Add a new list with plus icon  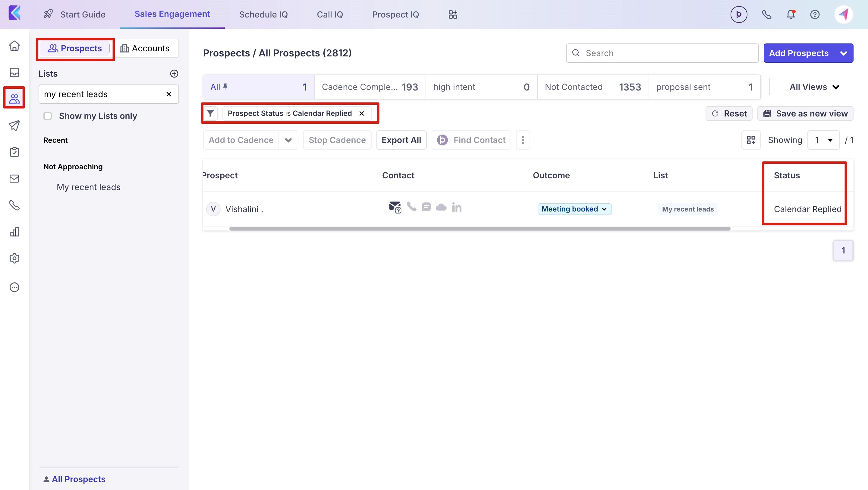click(x=174, y=74)
